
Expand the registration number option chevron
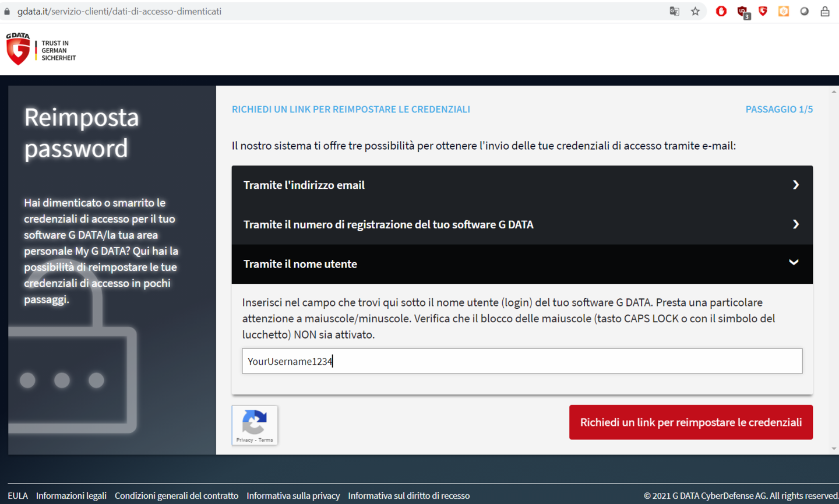[x=796, y=224]
